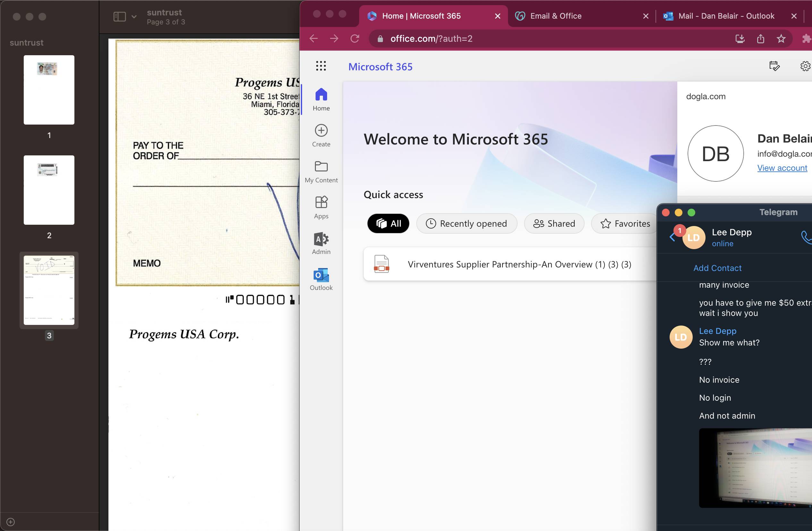Select page 1 thumbnail in Preview

(49, 90)
